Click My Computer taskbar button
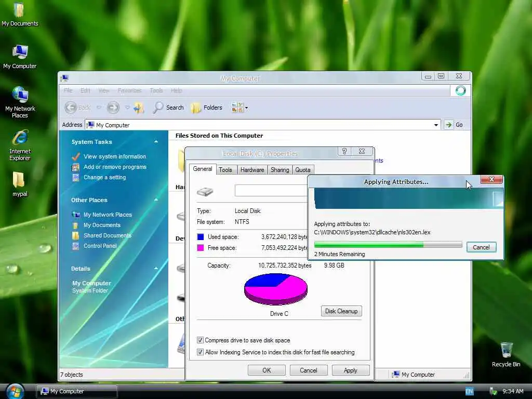 click(x=77, y=391)
